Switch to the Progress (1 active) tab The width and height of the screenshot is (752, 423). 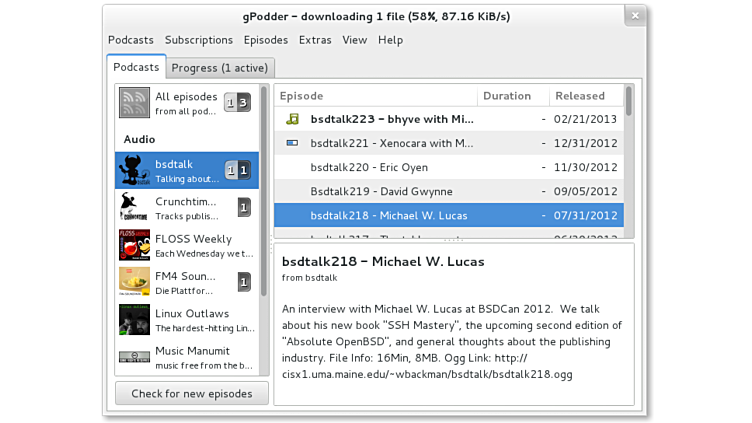tap(220, 68)
